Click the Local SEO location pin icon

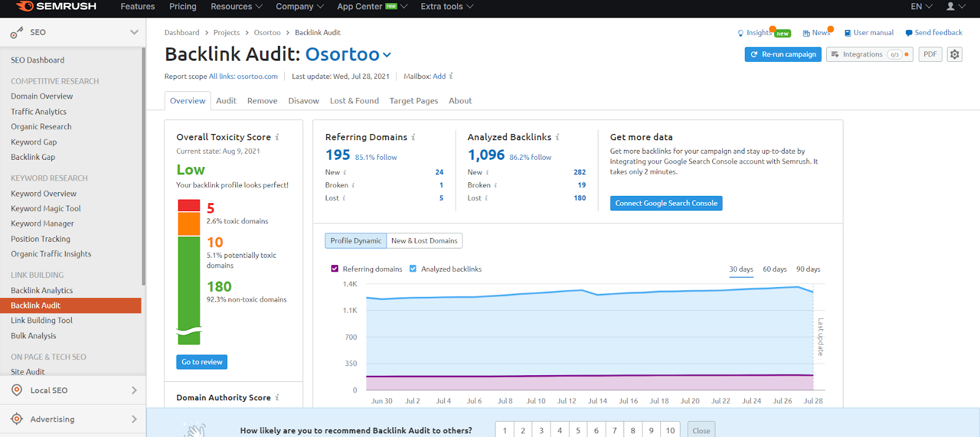click(17, 390)
